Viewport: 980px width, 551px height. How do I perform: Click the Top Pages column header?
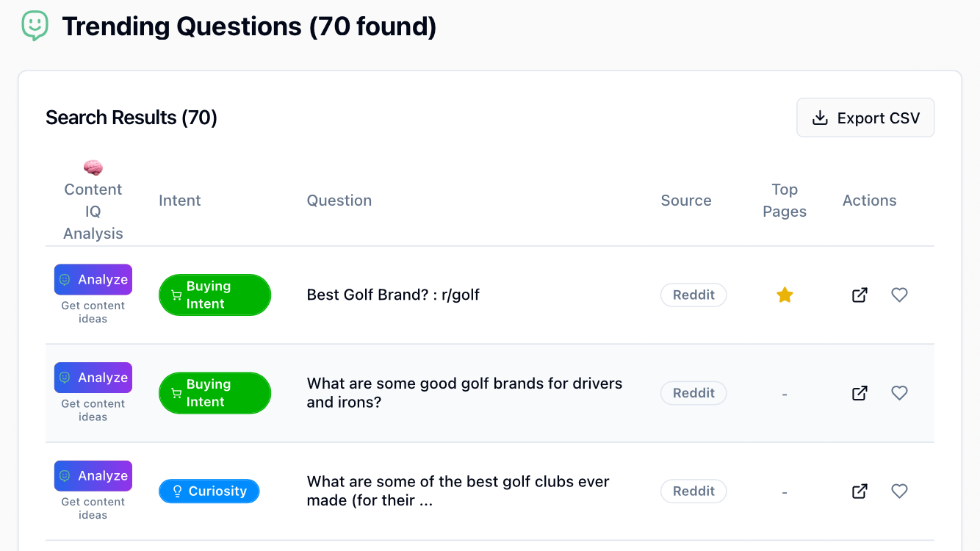pyautogui.click(x=785, y=201)
